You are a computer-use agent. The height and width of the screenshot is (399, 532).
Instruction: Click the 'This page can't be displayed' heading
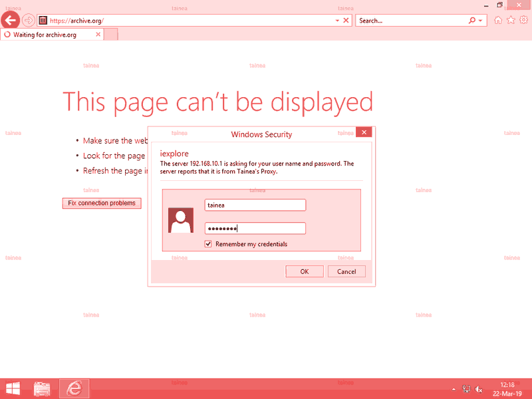218,102
